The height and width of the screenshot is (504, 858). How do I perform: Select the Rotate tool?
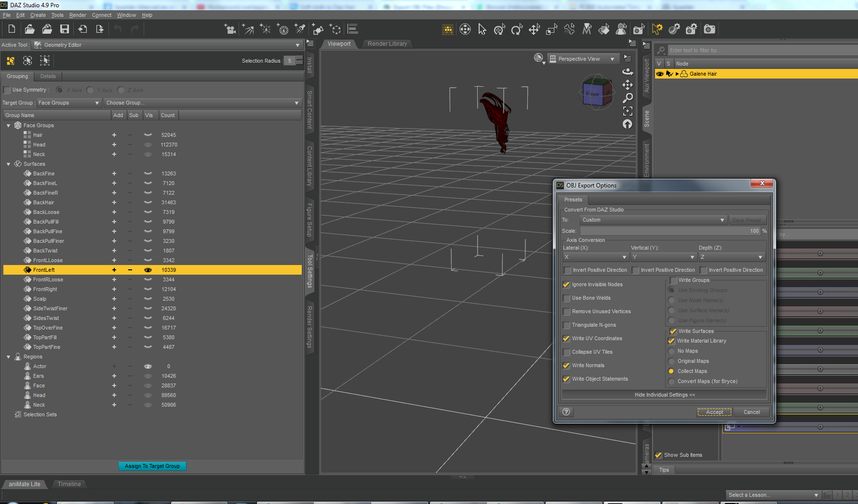pos(517,29)
